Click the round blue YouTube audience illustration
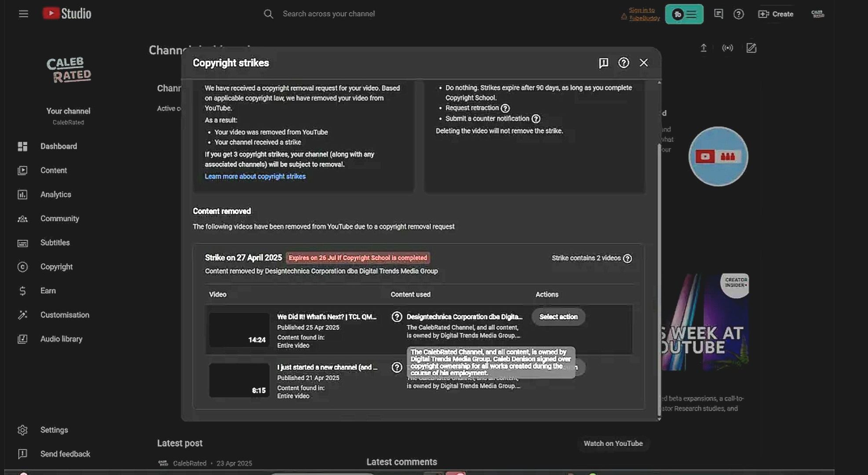The width and height of the screenshot is (868, 475). click(718, 157)
